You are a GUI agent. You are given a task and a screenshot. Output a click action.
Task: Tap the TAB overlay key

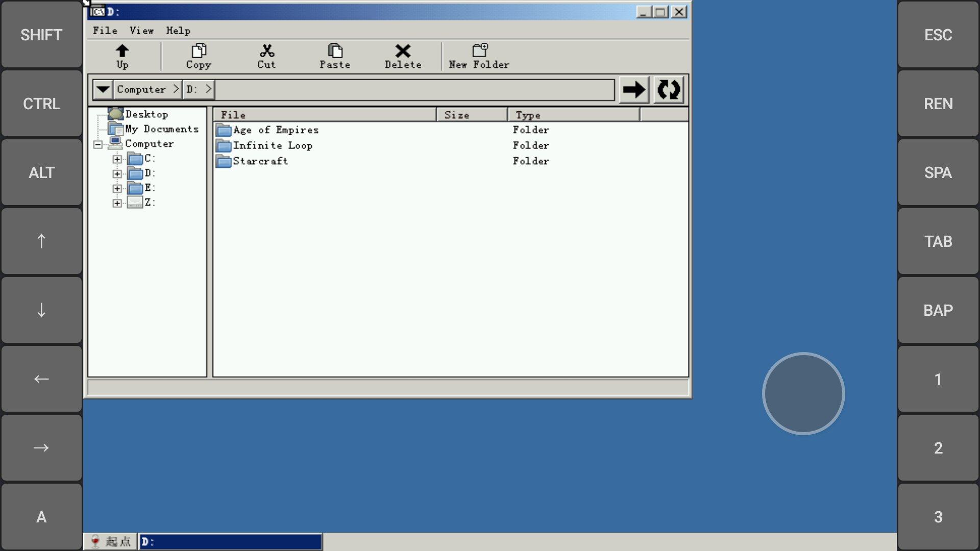938,241
